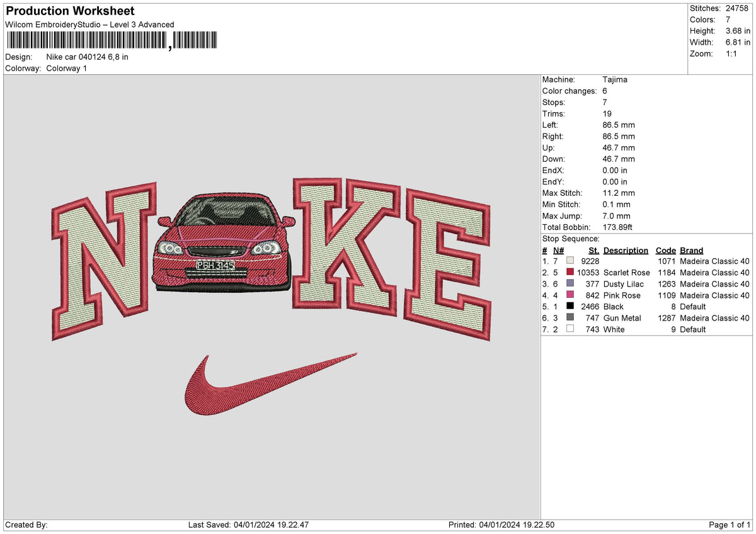Select the "Colorway 1" value
Screen dimensions: 756x534
click(x=67, y=68)
